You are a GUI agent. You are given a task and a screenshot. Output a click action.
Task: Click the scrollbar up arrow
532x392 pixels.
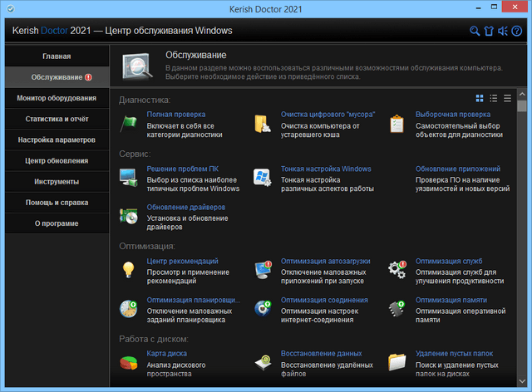click(x=522, y=94)
